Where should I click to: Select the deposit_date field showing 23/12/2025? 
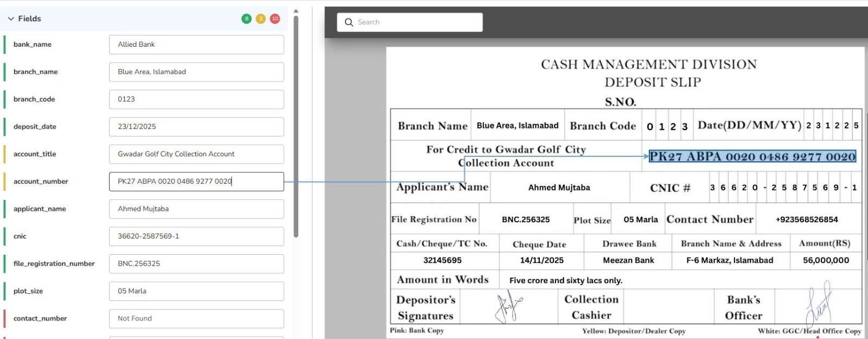coord(196,127)
